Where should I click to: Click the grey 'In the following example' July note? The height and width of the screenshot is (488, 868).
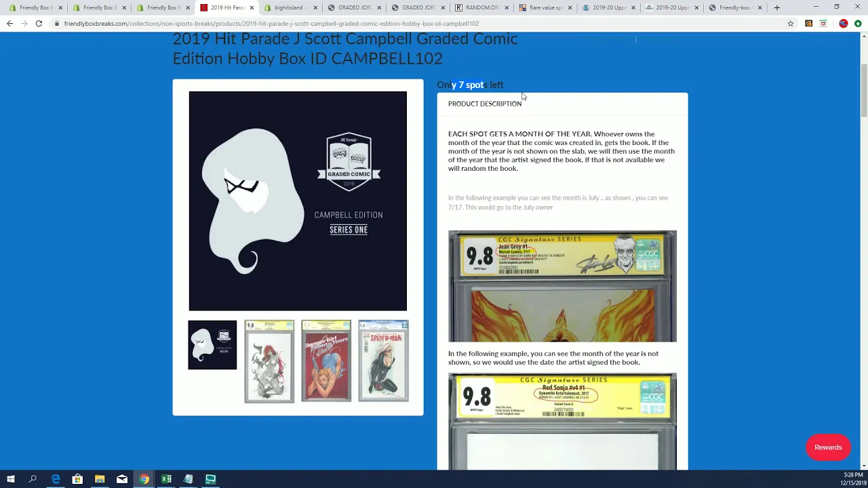pyautogui.click(x=558, y=203)
